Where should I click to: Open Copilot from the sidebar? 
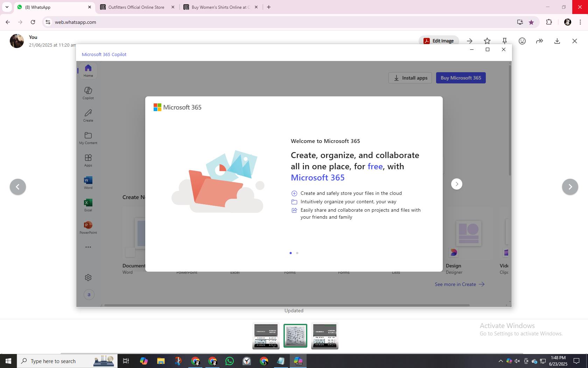(x=88, y=93)
